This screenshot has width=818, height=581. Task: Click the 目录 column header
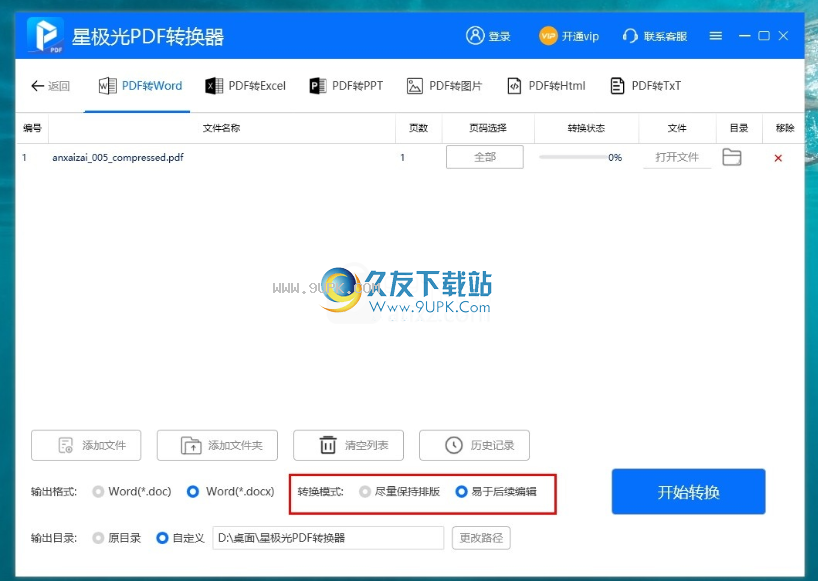(x=739, y=128)
